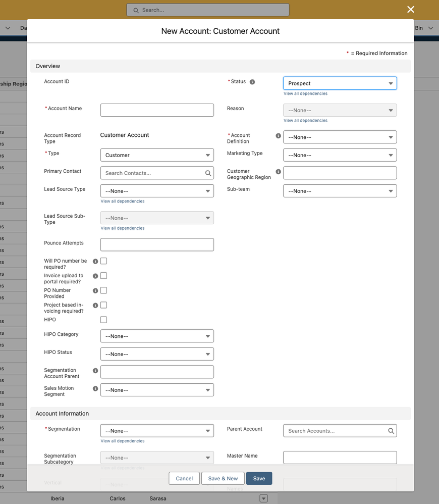The image size is (439, 504).
Task: Open the Marketing Type dropdown
Action: (x=340, y=155)
